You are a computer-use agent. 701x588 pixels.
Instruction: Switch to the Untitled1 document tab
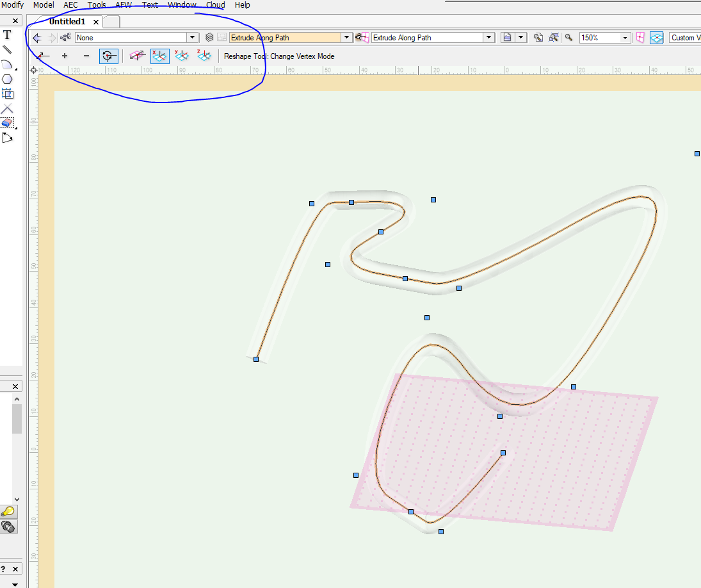point(67,21)
